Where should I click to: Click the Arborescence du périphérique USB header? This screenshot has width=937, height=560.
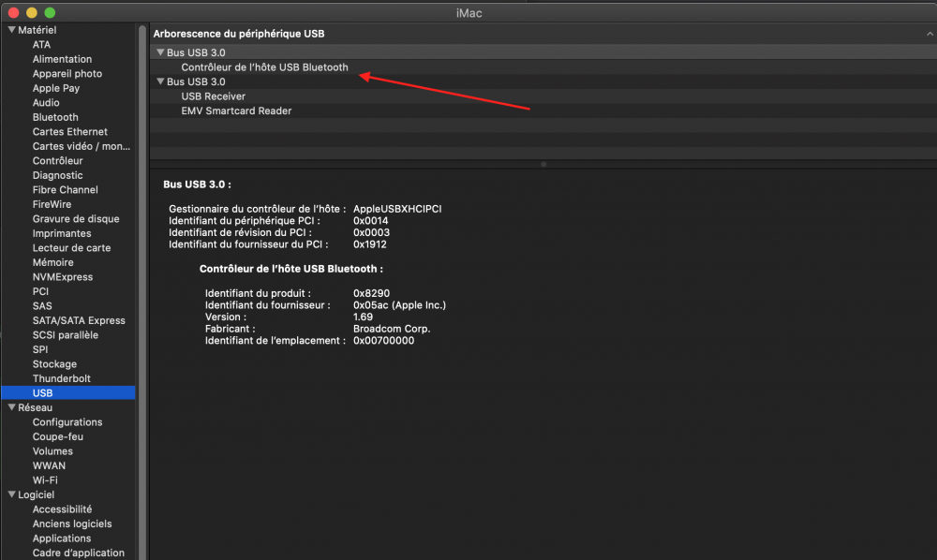(239, 34)
